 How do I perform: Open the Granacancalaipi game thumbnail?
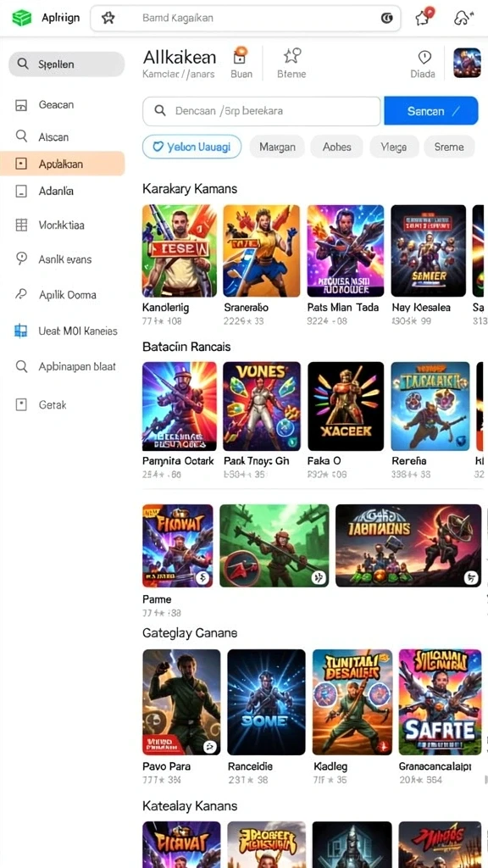pos(441,702)
